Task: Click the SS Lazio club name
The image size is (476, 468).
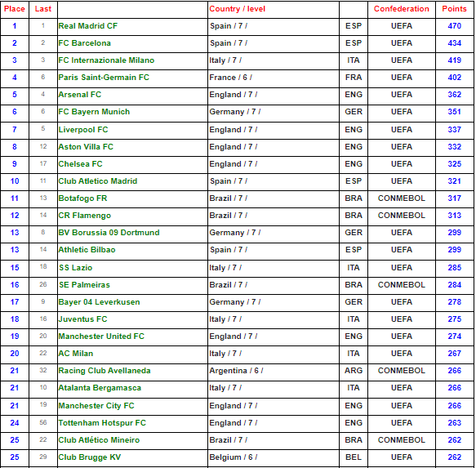Action: pos(75,268)
